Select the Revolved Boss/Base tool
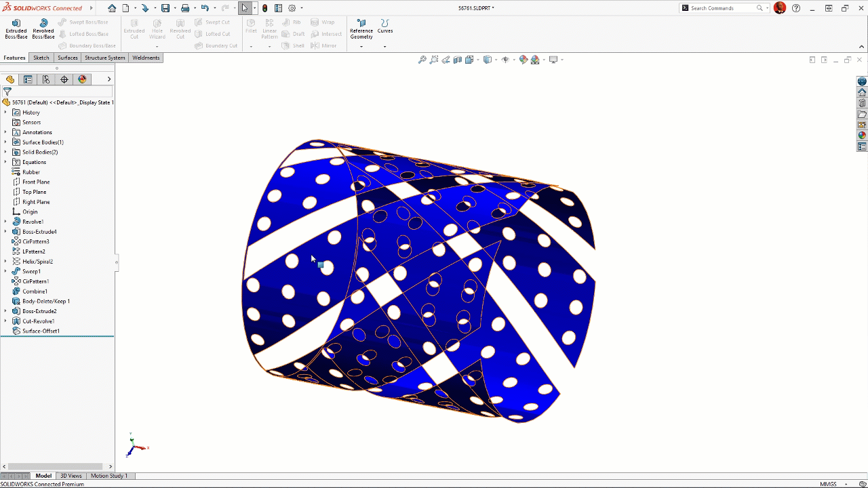The height and width of the screenshot is (488, 868). [x=43, y=28]
